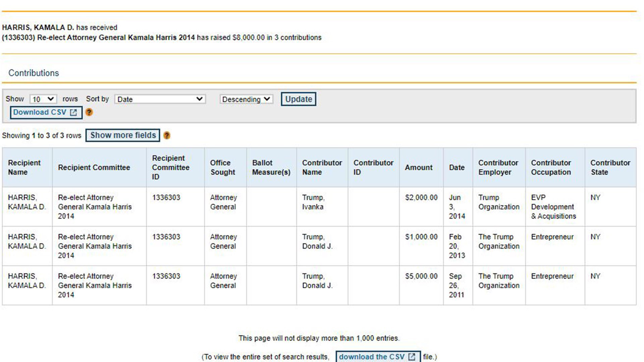Click the Contributions section heading
Viewport: 644px width, 362px height.
pos(34,73)
